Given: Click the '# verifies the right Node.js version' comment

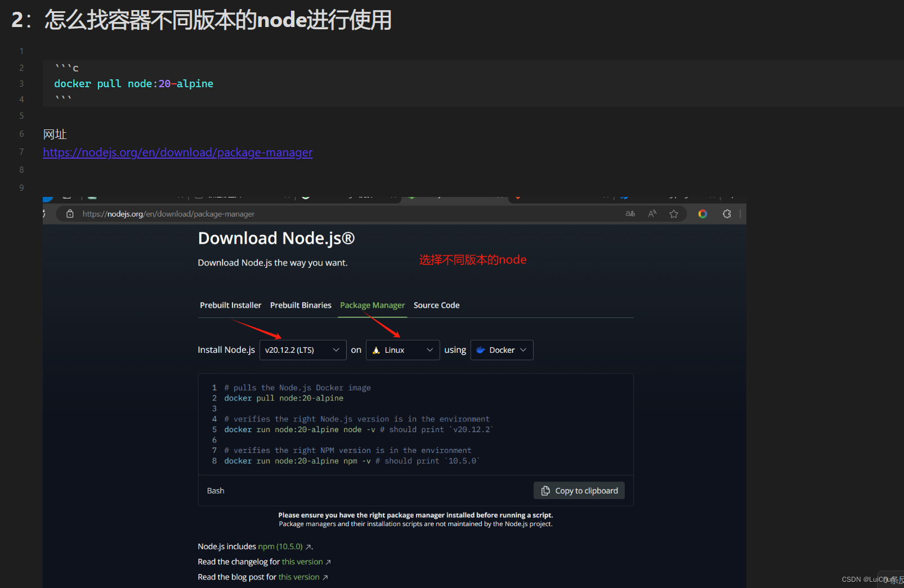Looking at the screenshot, I should 357,419.
